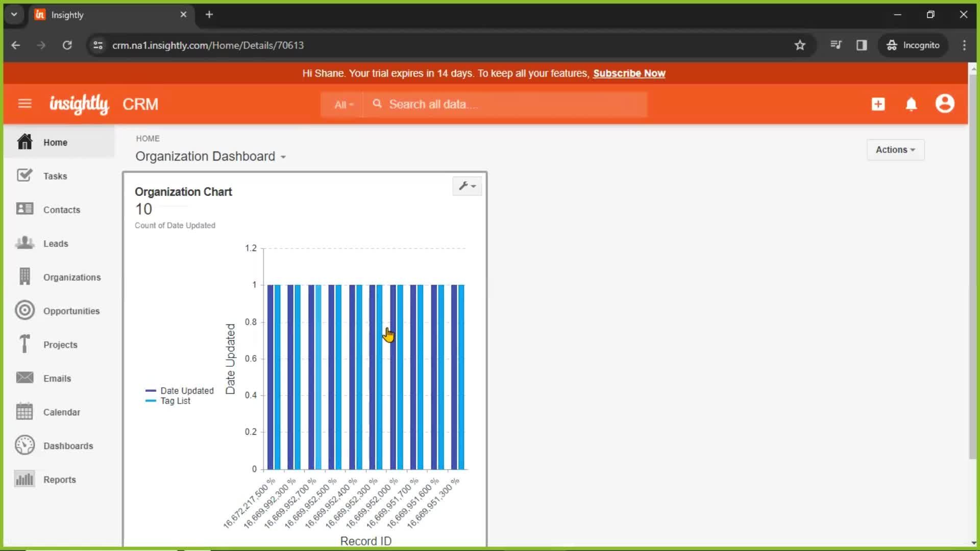
Task: Click the Subscribe Now link
Action: pos(629,73)
